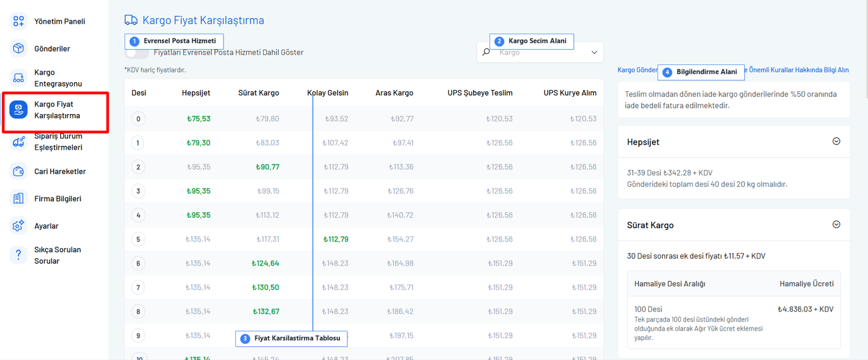Collapse the Hepsijet info panel
The height and width of the screenshot is (360, 868).
836,142
